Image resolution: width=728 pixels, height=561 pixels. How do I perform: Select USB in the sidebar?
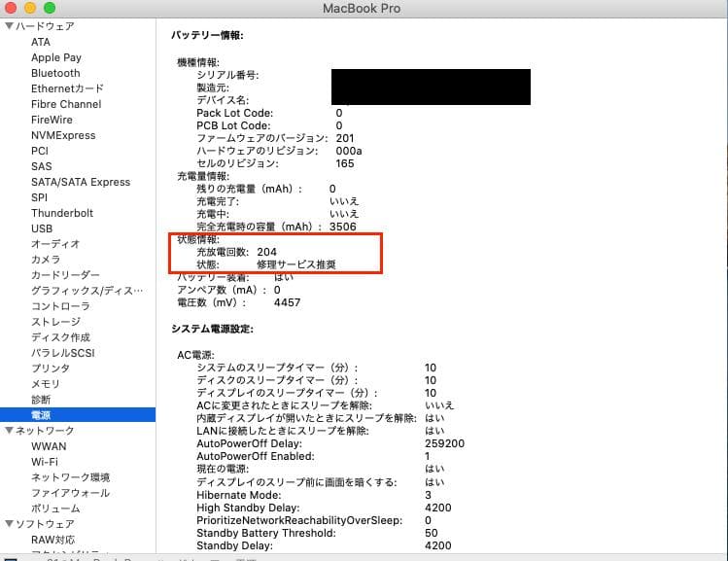coord(42,228)
